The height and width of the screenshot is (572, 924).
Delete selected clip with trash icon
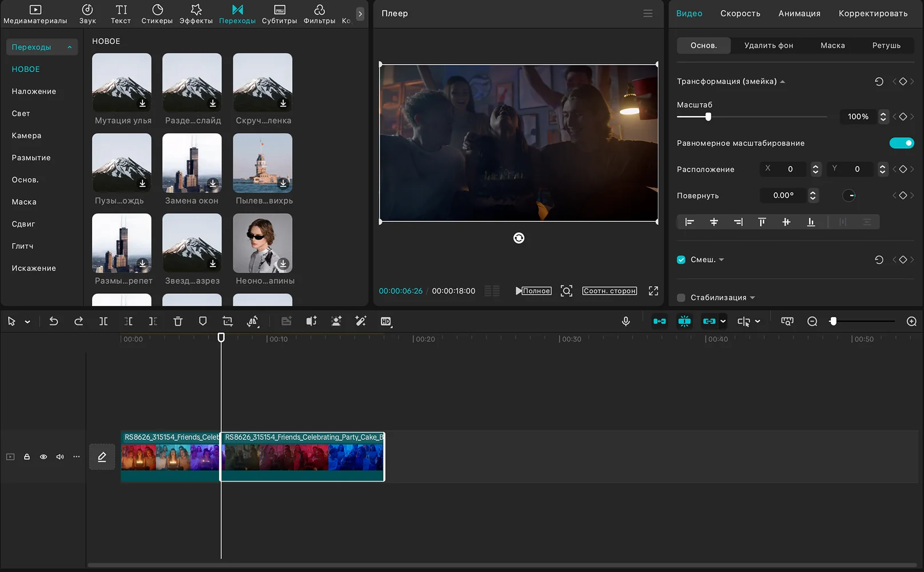(178, 321)
